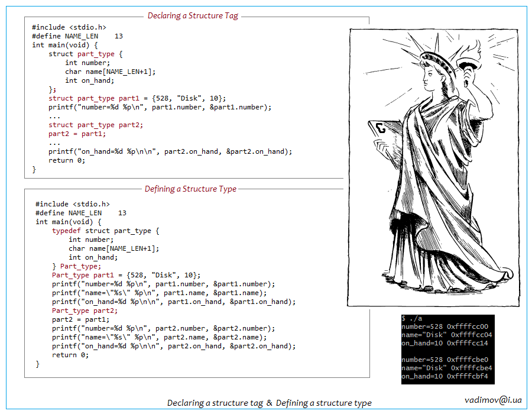Select terminal line 'on_hand=10 0xffffcc14'

[445, 343]
